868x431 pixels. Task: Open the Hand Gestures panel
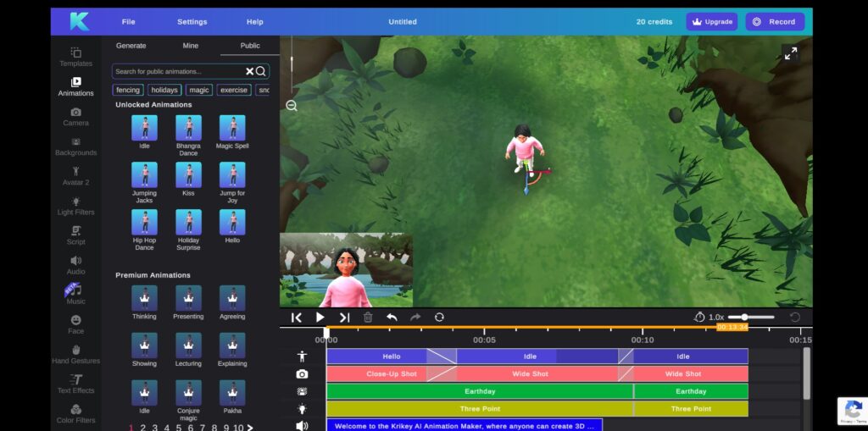coord(75,355)
